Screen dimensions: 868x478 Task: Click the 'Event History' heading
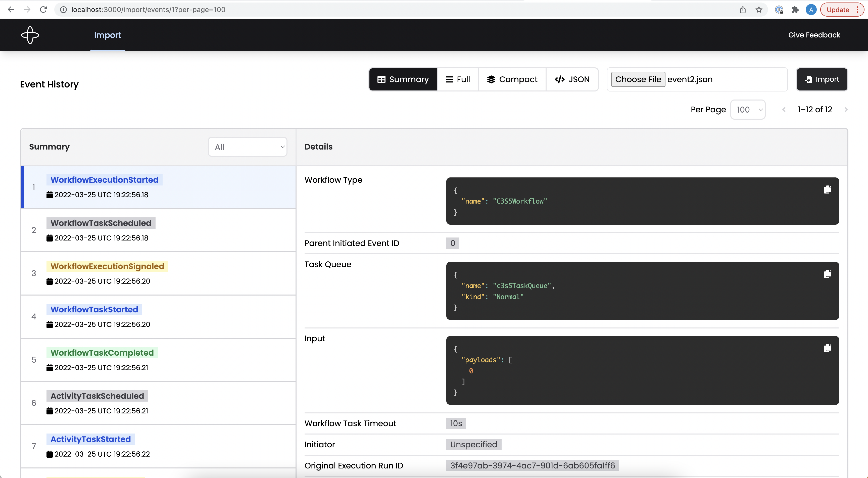tap(49, 84)
